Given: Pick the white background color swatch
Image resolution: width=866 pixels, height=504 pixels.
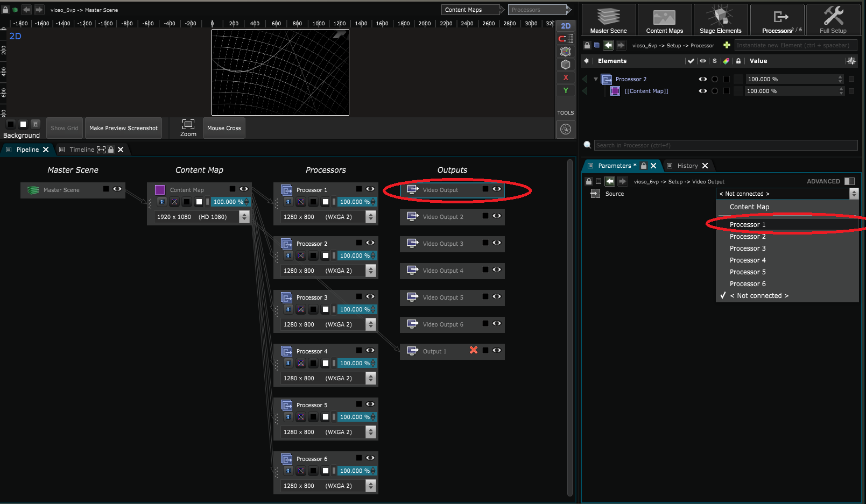Looking at the screenshot, I should 23,124.
